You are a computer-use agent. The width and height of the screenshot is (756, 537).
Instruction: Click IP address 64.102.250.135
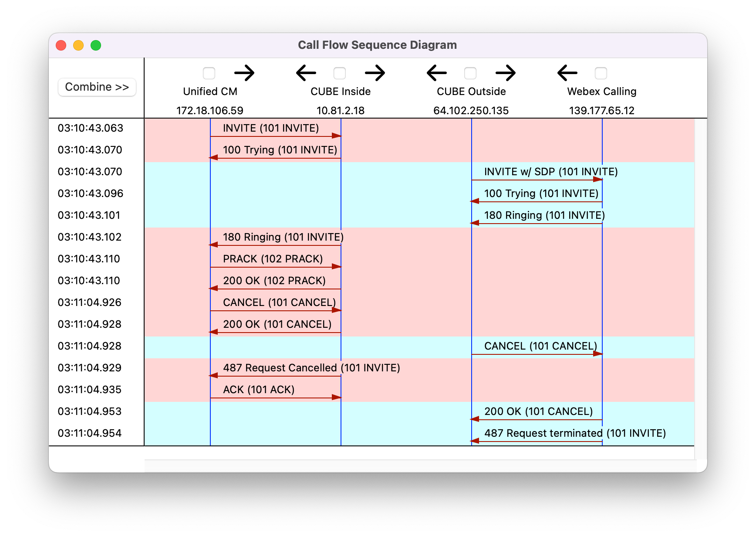pos(471,111)
